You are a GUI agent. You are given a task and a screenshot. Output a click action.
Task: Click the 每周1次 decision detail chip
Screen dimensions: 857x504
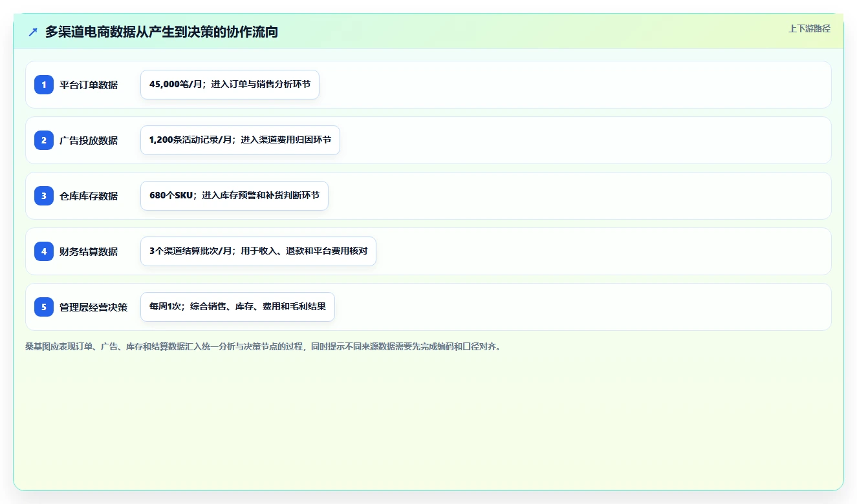pos(237,307)
